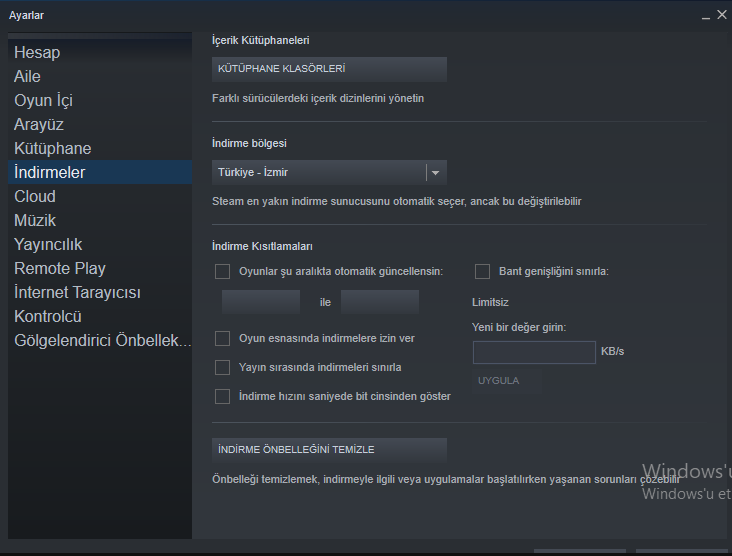Click the UYGULA button

(x=507, y=381)
